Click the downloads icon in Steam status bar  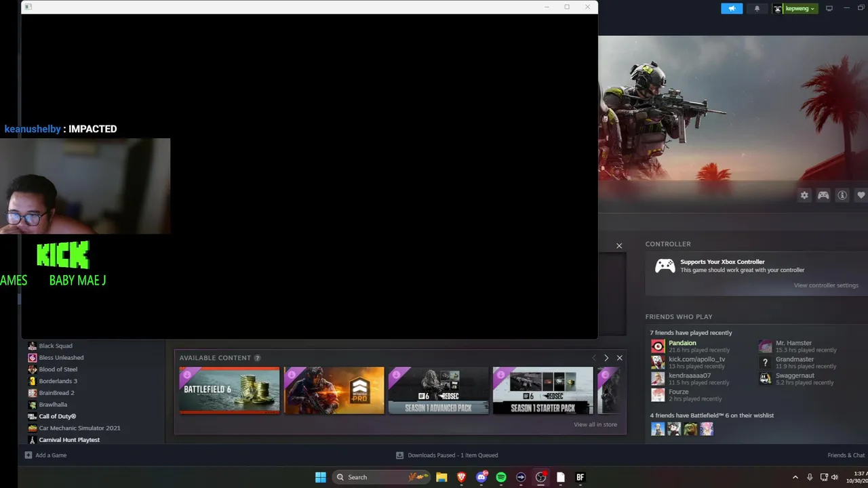click(399, 455)
